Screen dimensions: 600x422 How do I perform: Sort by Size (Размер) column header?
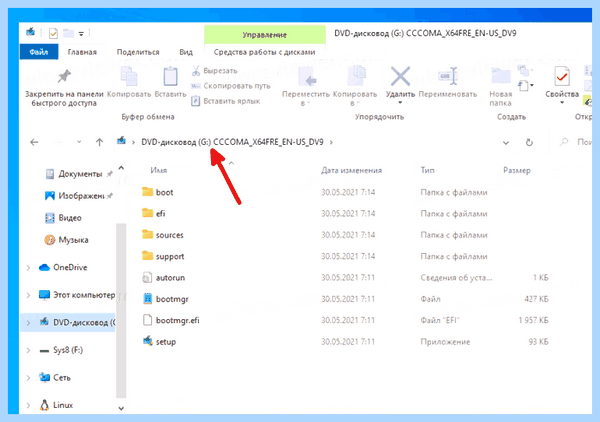(517, 170)
